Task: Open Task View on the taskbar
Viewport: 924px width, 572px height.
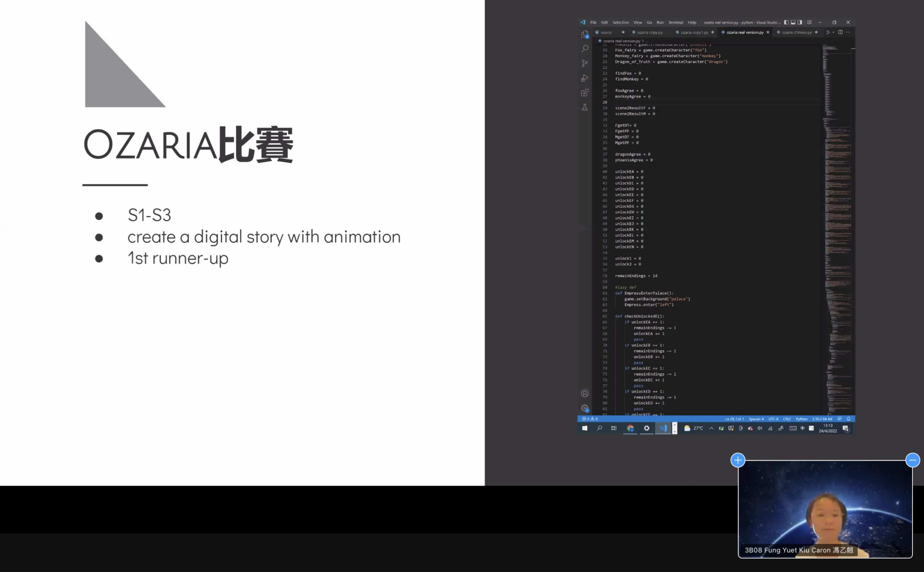Action: click(614, 428)
